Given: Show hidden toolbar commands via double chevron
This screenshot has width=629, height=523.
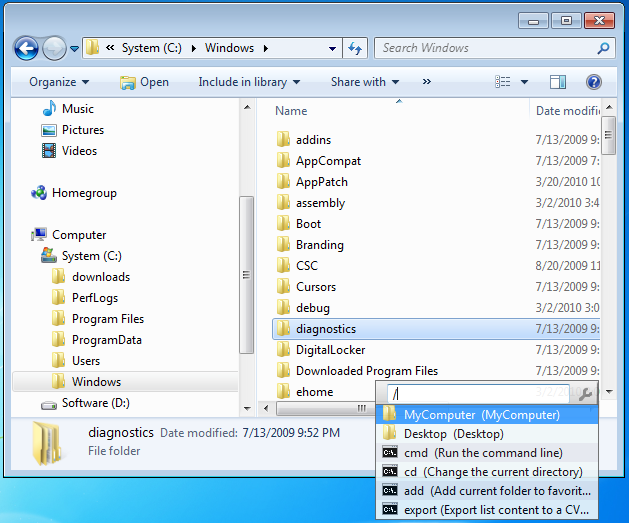Looking at the screenshot, I should coord(427,82).
